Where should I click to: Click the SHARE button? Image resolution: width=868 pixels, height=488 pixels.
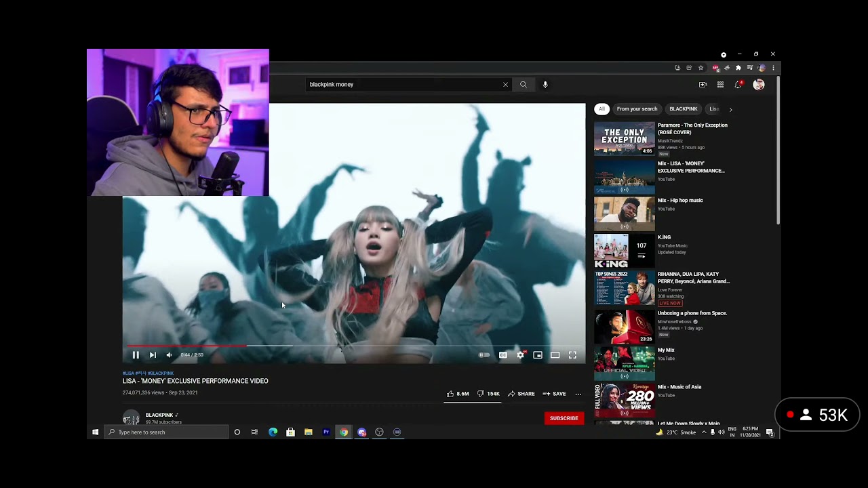521,394
